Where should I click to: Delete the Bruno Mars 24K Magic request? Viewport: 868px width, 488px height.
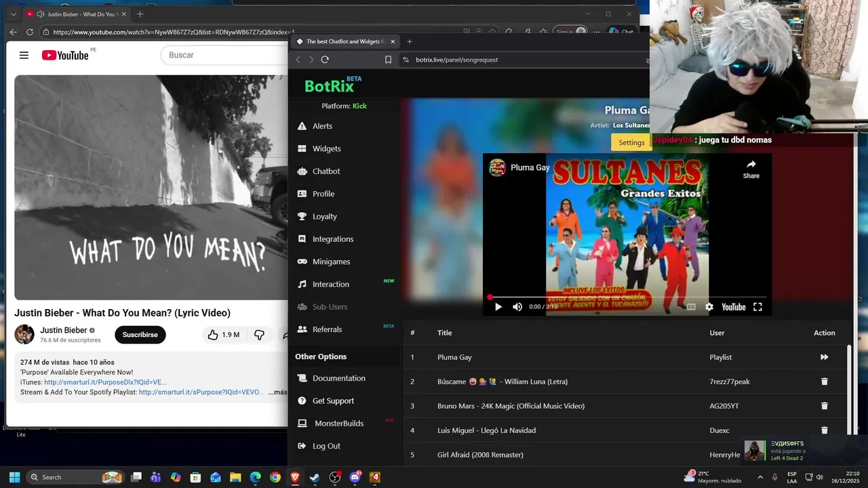825,406
